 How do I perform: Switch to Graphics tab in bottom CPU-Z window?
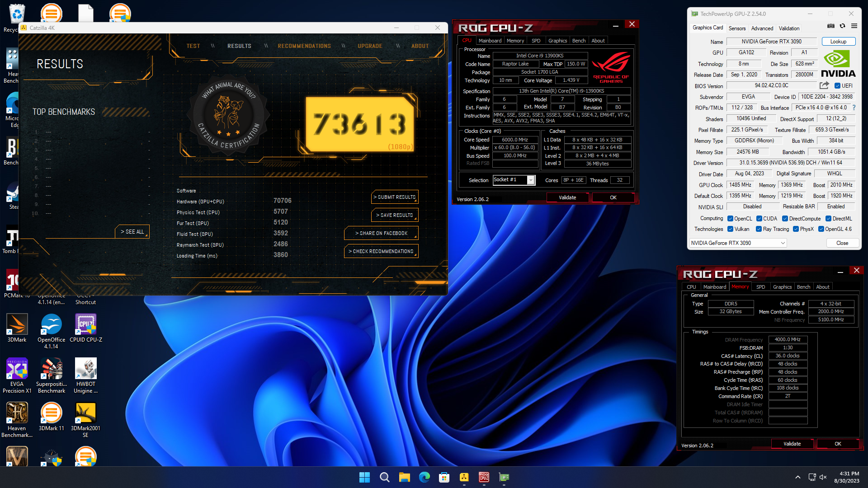coord(782,287)
